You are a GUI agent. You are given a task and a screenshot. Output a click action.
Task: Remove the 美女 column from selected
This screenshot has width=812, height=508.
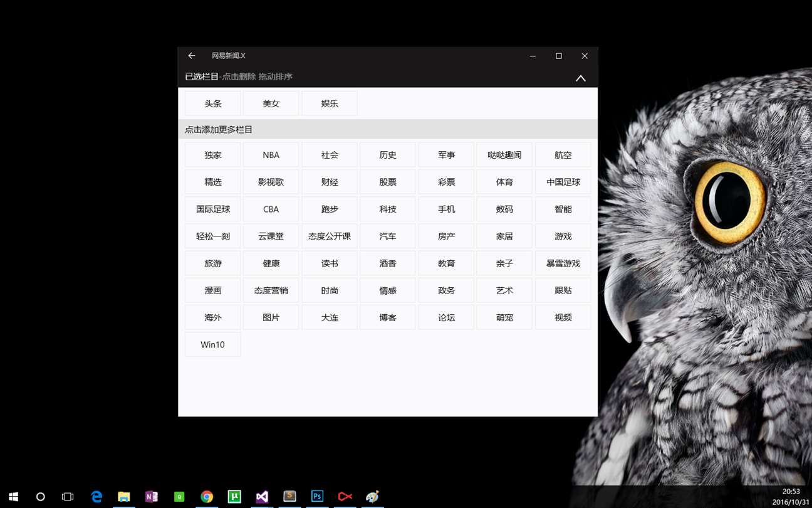271,103
